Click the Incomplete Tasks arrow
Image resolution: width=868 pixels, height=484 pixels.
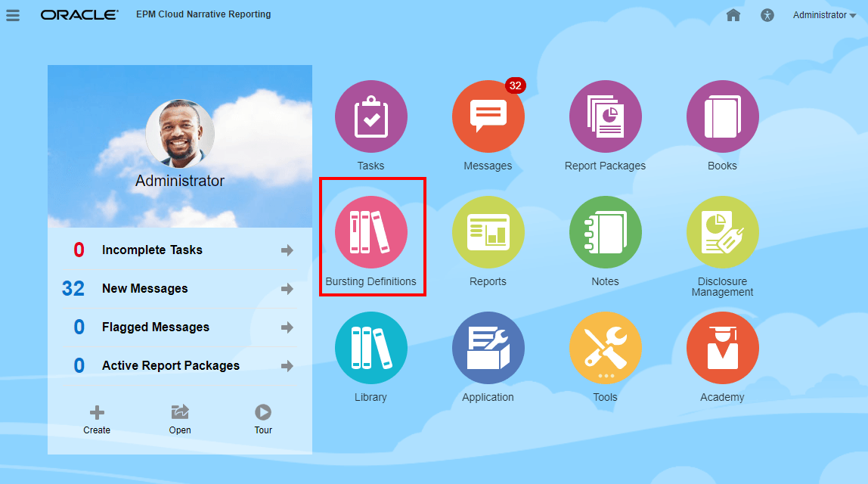(287, 250)
